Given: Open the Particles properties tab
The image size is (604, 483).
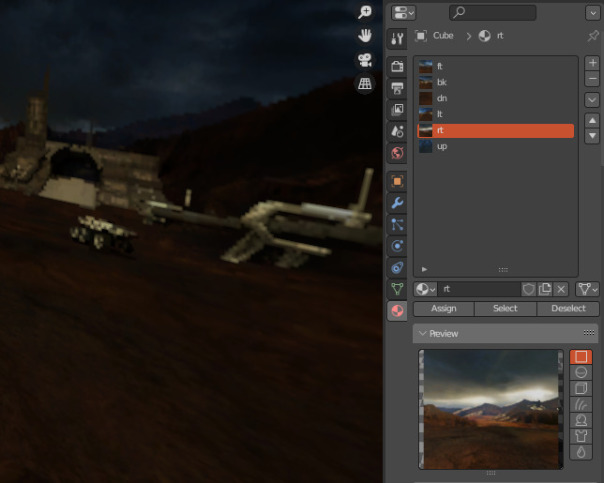Looking at the screenshot, I should [x=397, y=225].
